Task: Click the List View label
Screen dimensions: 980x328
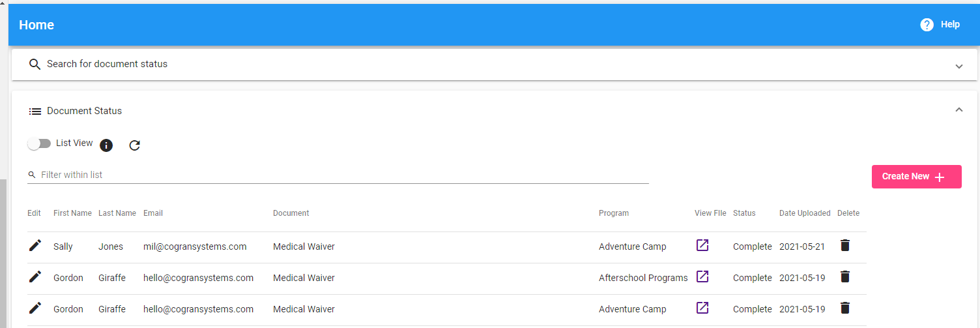Action: click(x=74, y=143)
